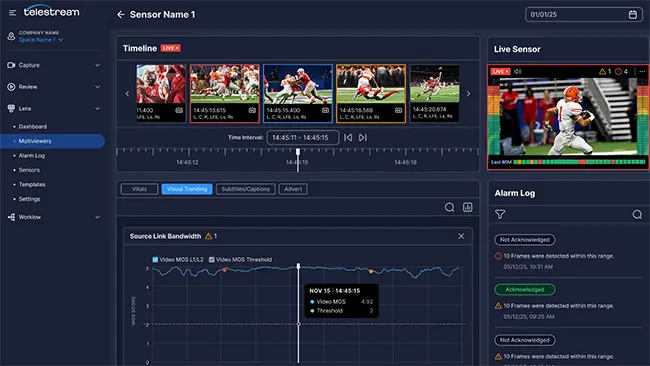The width and height of the screenshot is (650, 366).
Task: Click the timeline playhead marker at 14:45:15
Action: coord(298,152)
